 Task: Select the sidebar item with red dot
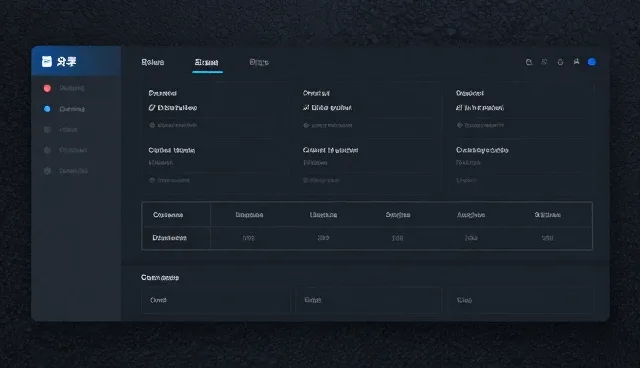(x=64, y=88)
